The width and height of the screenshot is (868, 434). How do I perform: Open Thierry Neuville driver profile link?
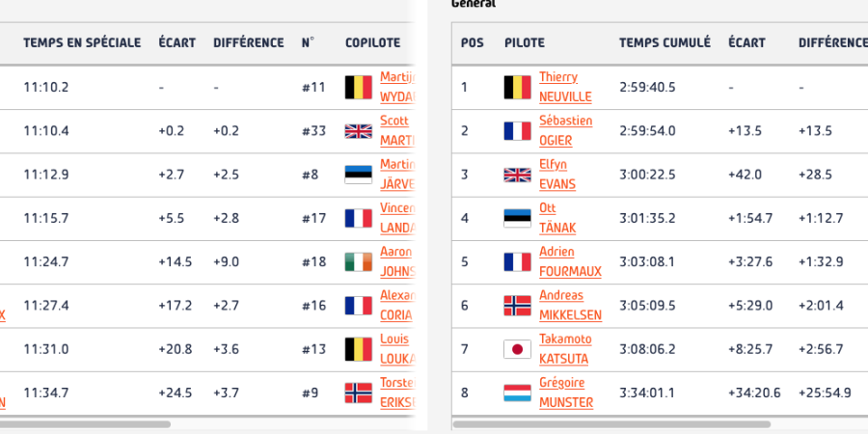(565, 88)
